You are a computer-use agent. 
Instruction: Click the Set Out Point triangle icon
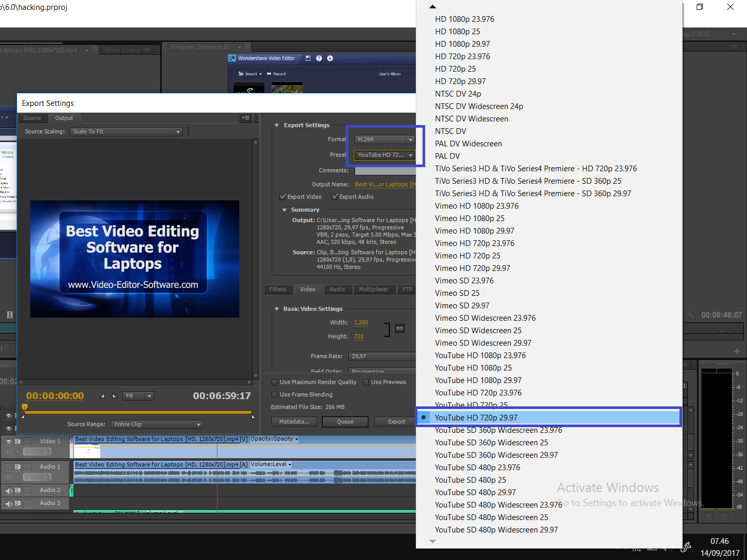coord(115,396)
